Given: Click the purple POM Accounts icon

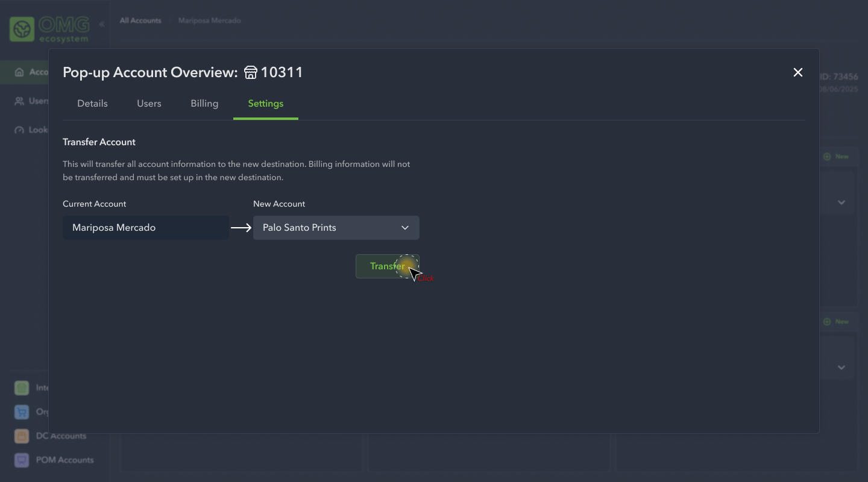Looking at the screenshot, I should [22, 460].
